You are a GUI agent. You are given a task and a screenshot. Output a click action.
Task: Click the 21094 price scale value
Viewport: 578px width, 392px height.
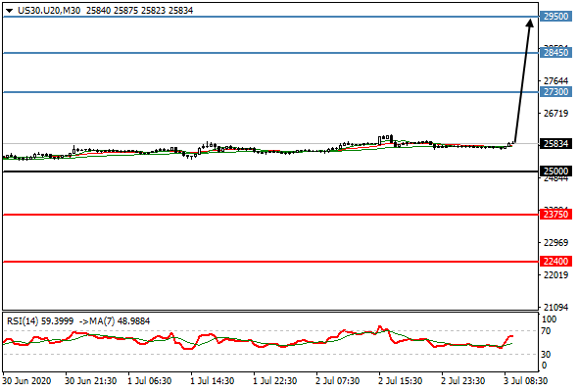coord(555,307)
